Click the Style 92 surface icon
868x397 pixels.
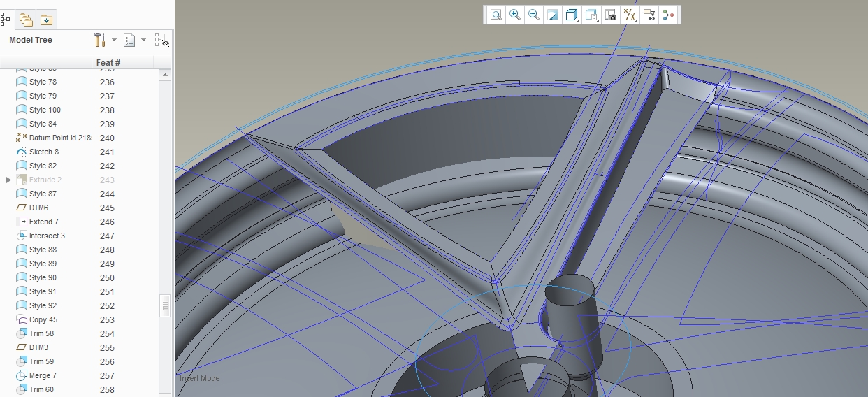pos(22,305)
